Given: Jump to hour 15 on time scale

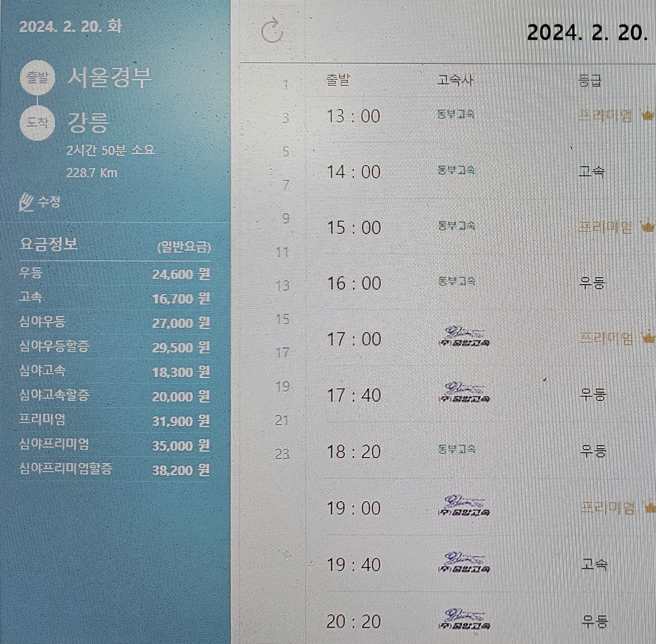Looking at the screenshot, I should [283, 319].
